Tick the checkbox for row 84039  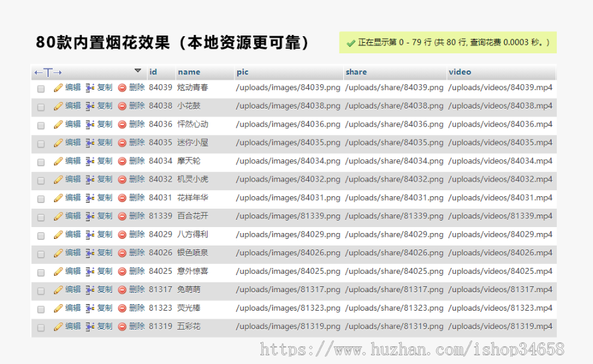pyautogui.click(x=41, y=89)
